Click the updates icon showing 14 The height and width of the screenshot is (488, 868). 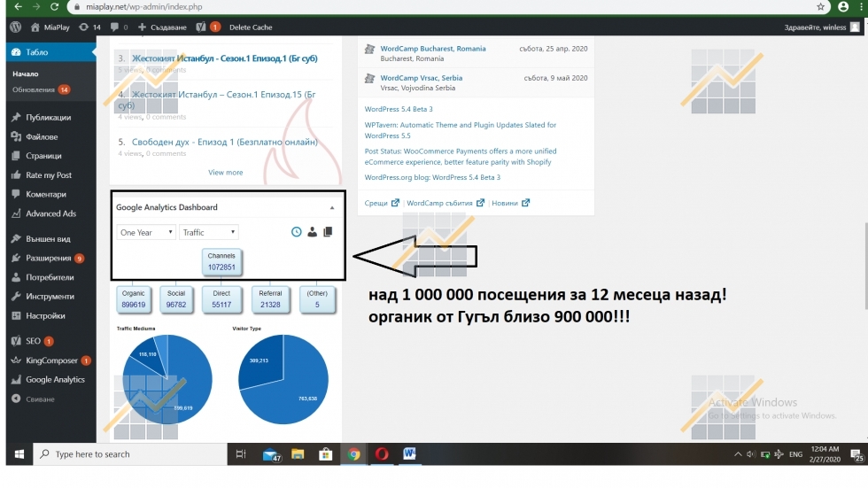[x=89, y=27]
